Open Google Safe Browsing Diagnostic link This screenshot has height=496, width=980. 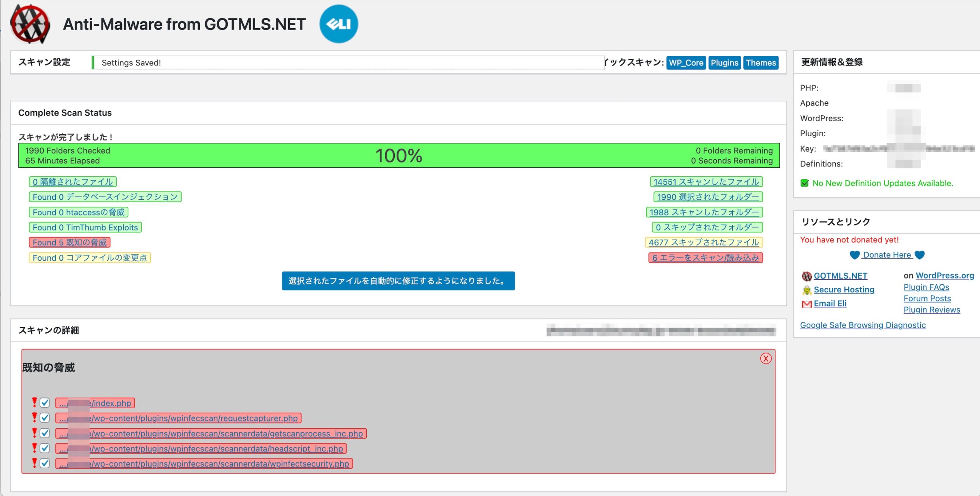coord(863,325)
